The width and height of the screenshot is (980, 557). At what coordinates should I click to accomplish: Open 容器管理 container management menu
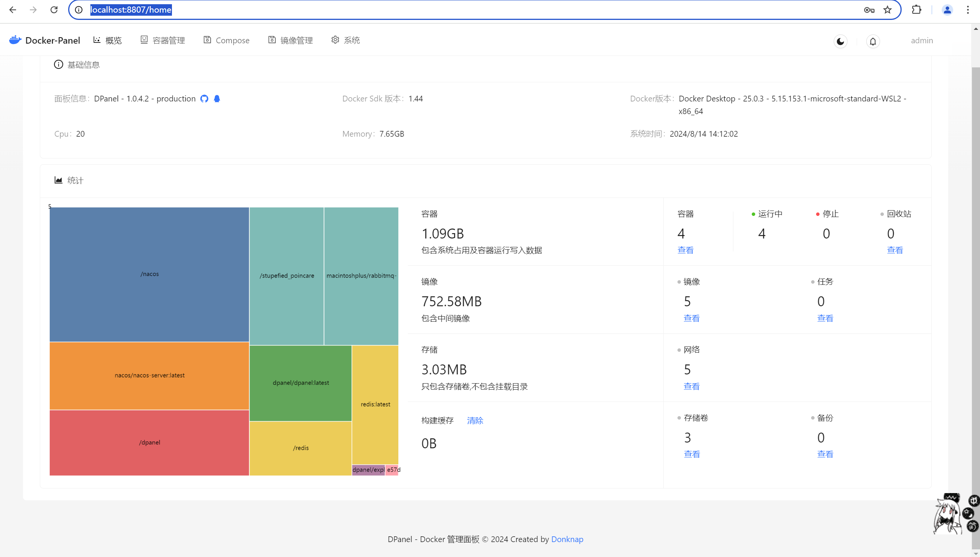[x=163, y=40]
